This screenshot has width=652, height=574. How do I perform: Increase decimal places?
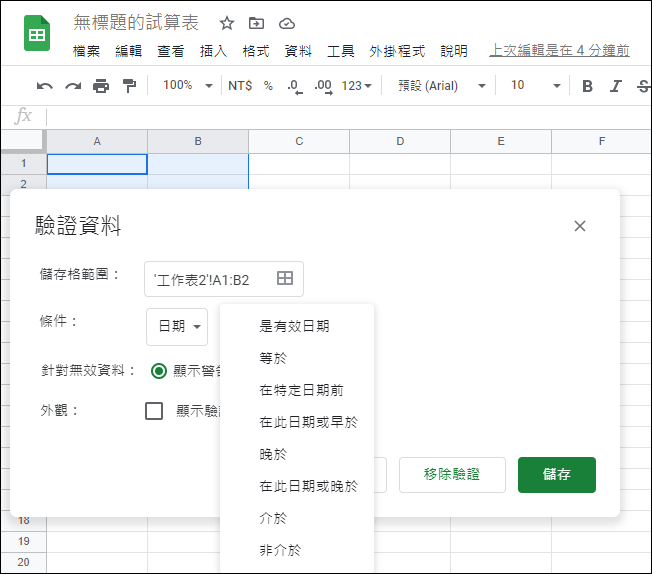pyautogui.click(x=324, y=87)
